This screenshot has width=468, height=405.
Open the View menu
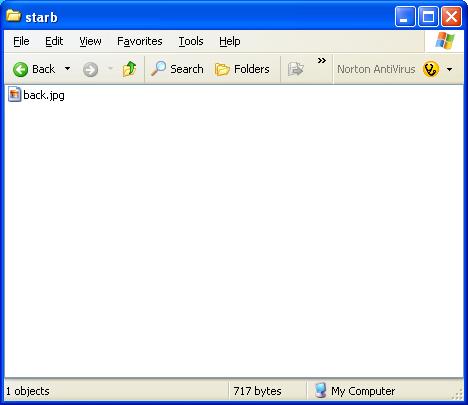click(x=90, y=41)
